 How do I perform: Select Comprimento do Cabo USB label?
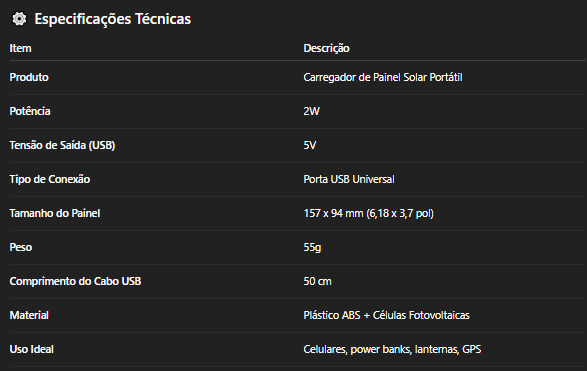point(76,282)
